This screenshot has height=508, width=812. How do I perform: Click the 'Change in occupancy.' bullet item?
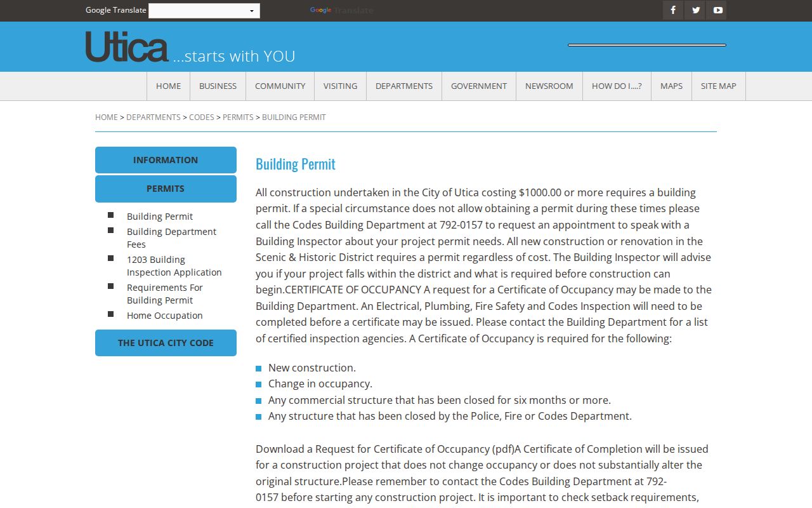pyautogui.click(x=320, y=384)
